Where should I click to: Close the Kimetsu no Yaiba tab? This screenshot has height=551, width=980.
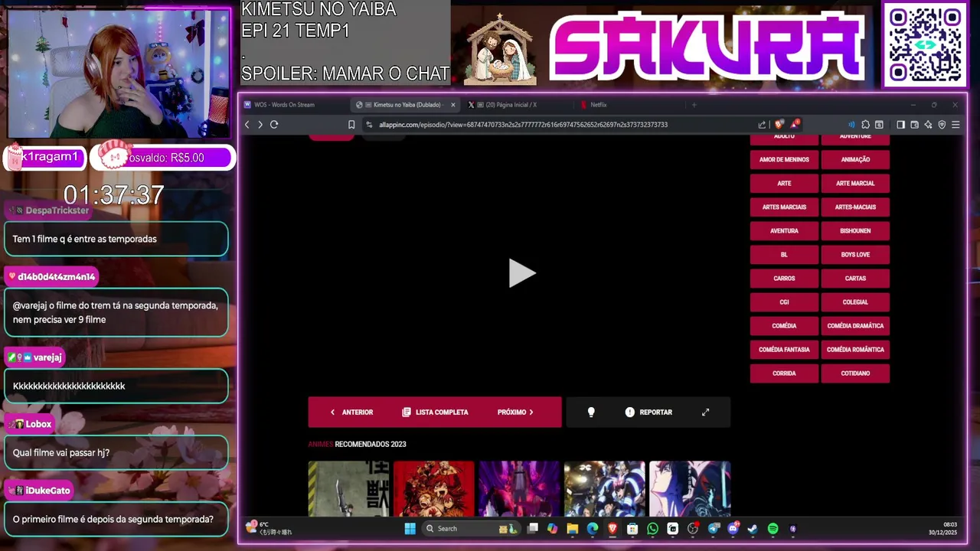453,105
